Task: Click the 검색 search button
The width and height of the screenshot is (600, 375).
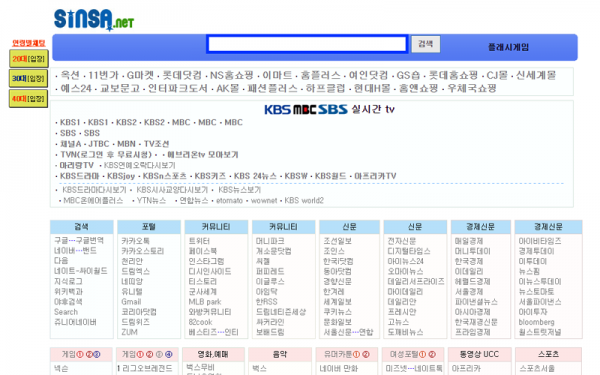Action: (426, 44)
